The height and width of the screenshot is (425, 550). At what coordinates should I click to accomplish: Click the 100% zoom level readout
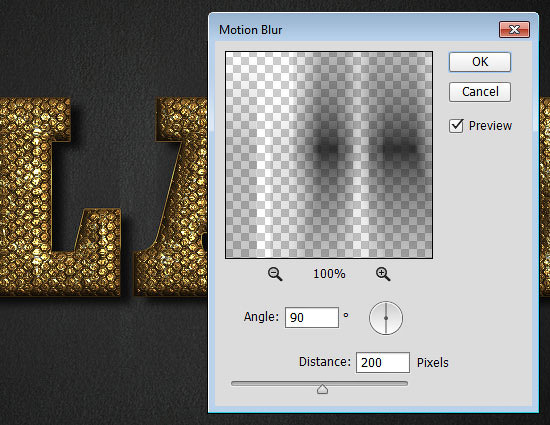coord(329,274)
